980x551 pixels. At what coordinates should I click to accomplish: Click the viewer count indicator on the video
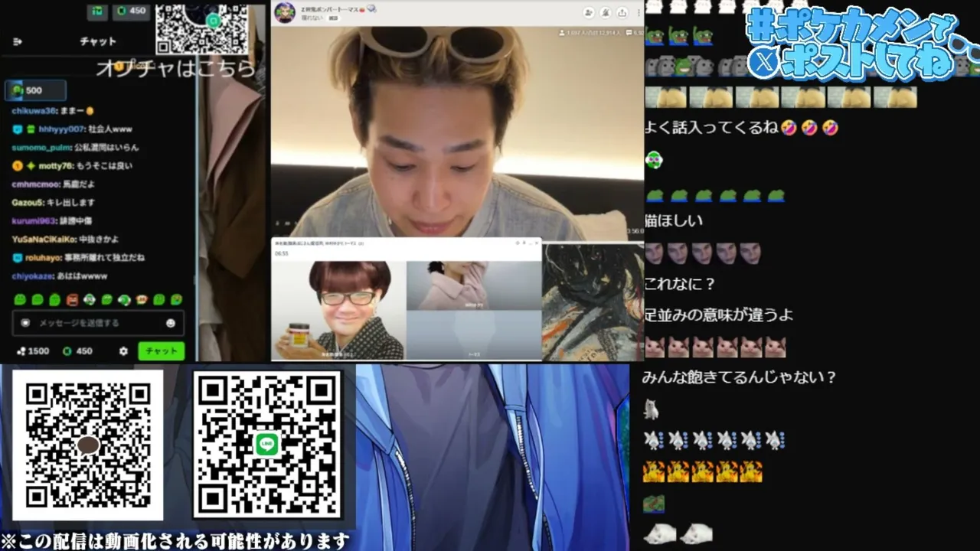[x=590, y=33]
